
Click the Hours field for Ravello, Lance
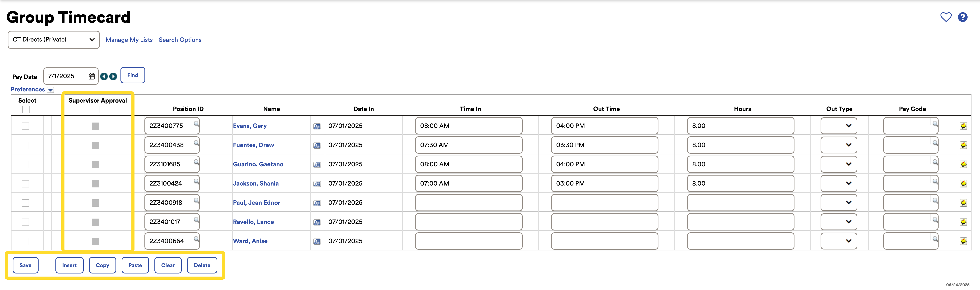741,222
